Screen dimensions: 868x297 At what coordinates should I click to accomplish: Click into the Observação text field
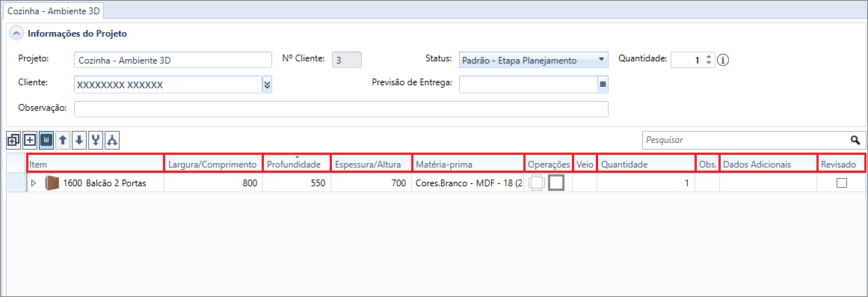[x=341, y=109]
